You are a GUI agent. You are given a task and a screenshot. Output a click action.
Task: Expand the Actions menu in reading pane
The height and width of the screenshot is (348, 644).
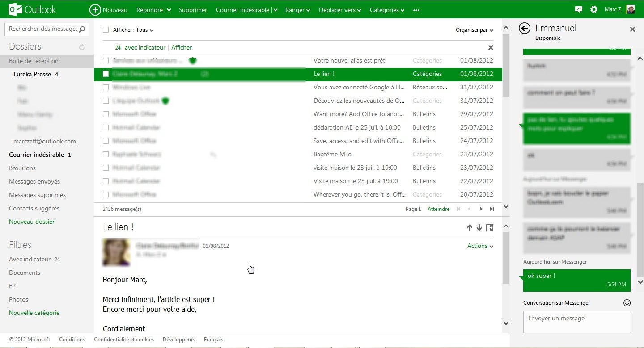click(x=480, y=246)
